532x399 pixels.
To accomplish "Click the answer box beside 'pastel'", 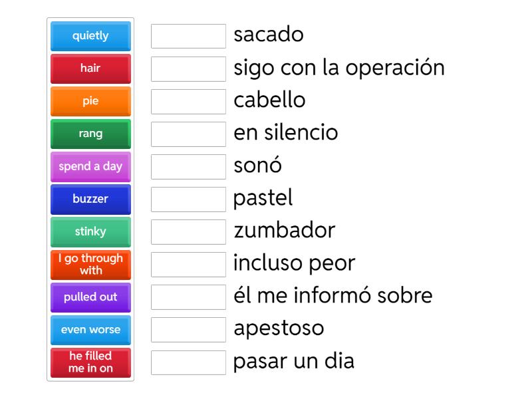I will click(188, 199).
